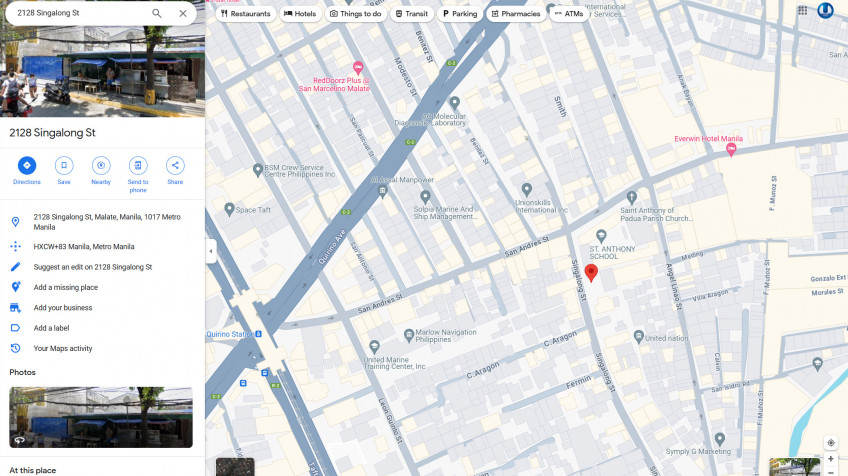This screenshot has width=848, height=476.
Task: Select the United nation pin
Action: click(x=639, y=336)
